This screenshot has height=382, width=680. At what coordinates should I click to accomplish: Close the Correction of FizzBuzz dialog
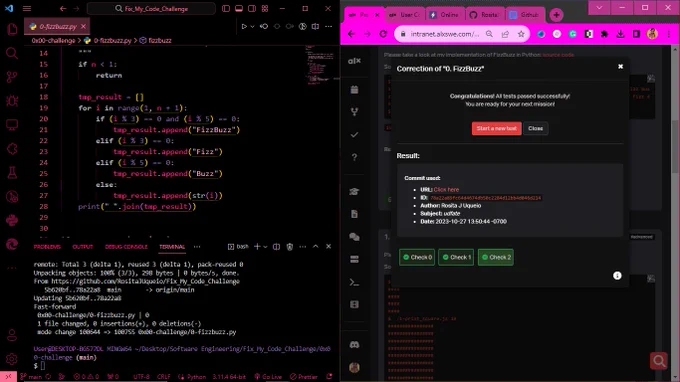[621, 66]
